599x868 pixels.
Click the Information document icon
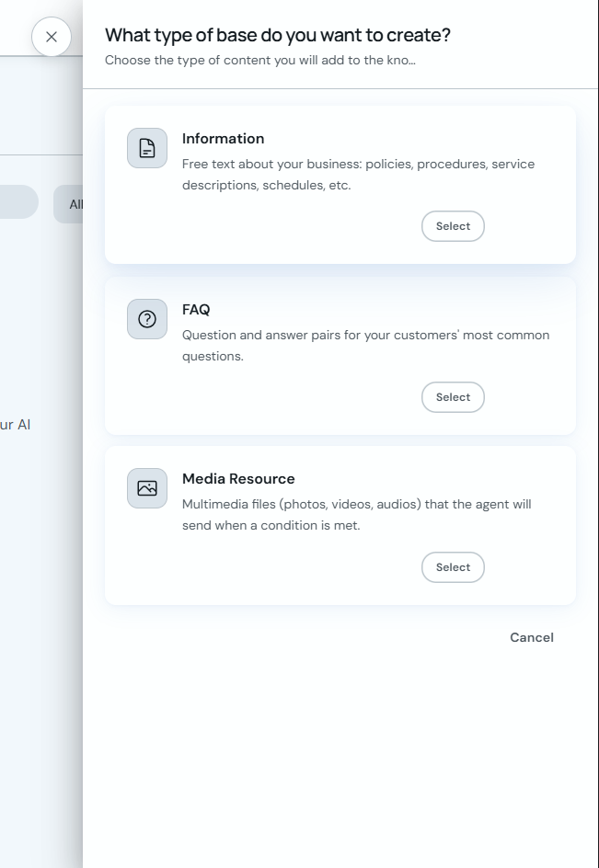(147, 148)
